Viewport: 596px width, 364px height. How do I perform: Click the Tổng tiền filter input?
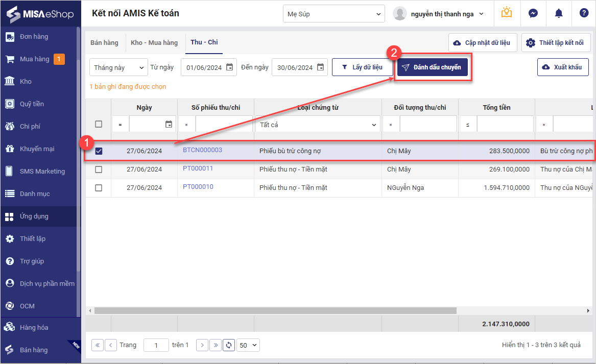505,125
